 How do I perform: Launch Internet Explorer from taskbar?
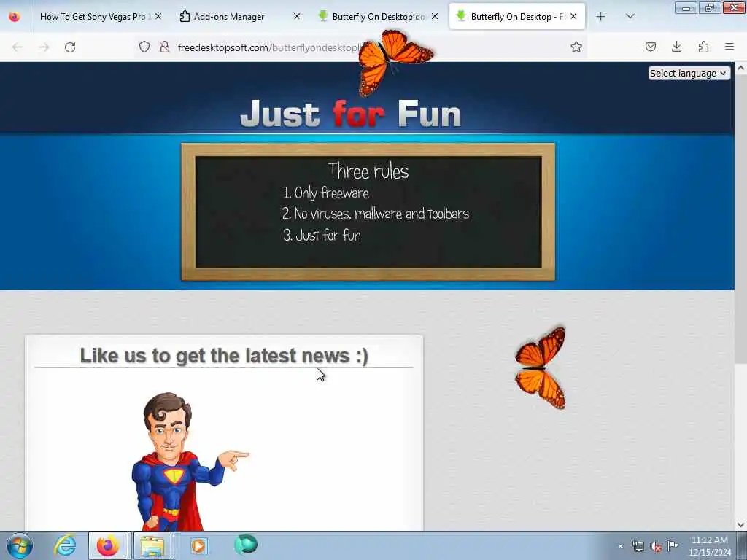tap(65, 545)
